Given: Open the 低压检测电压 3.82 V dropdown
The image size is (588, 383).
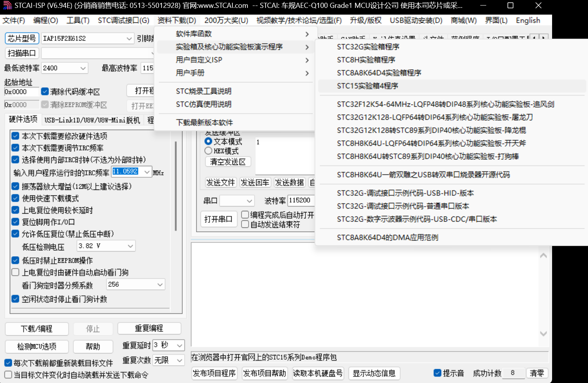Looking at the screenshot, I should click(131, 246).
